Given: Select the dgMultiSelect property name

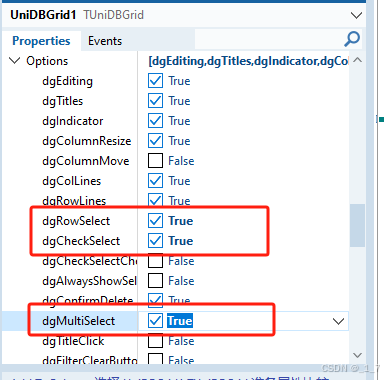Looking at the screenshot, I should pos(78,321).
